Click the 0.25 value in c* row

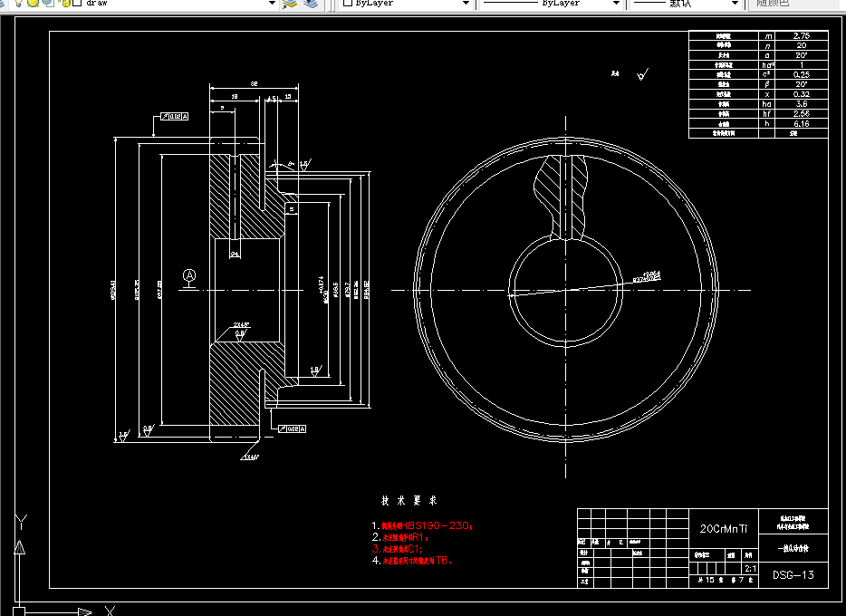802,74
